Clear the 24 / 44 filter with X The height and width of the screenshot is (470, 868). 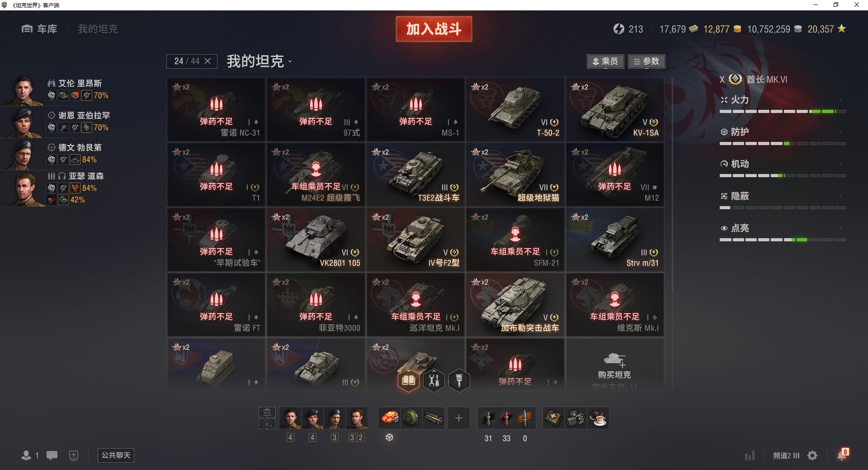click(x=208, y=61)
